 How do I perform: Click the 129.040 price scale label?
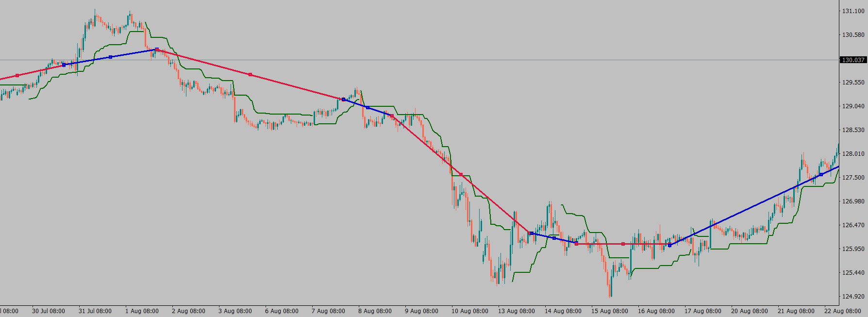click(853, 106)
